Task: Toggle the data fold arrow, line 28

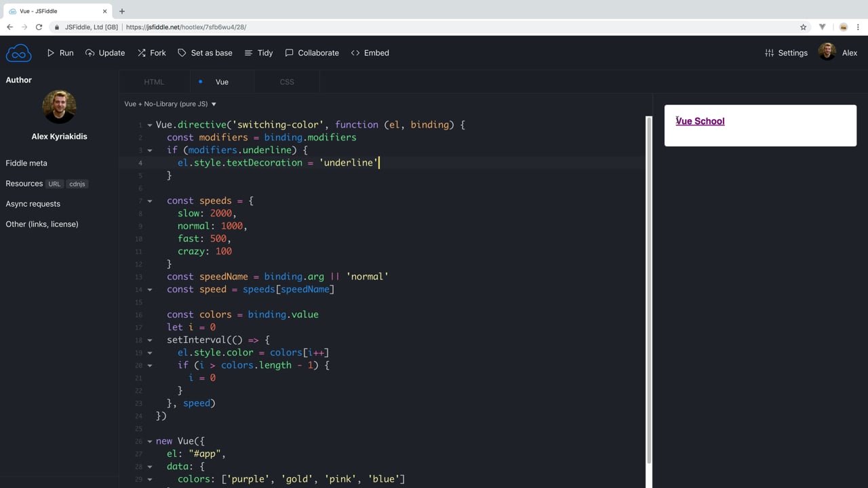Action: 150,467
